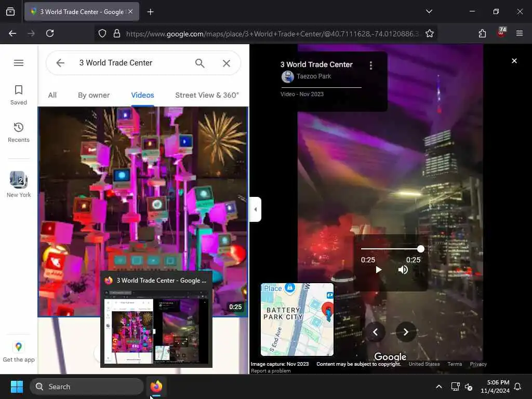This screenshot has width=532, height=399.
Task: Open the Battery Park City minimap
Action: click(297, 320)
